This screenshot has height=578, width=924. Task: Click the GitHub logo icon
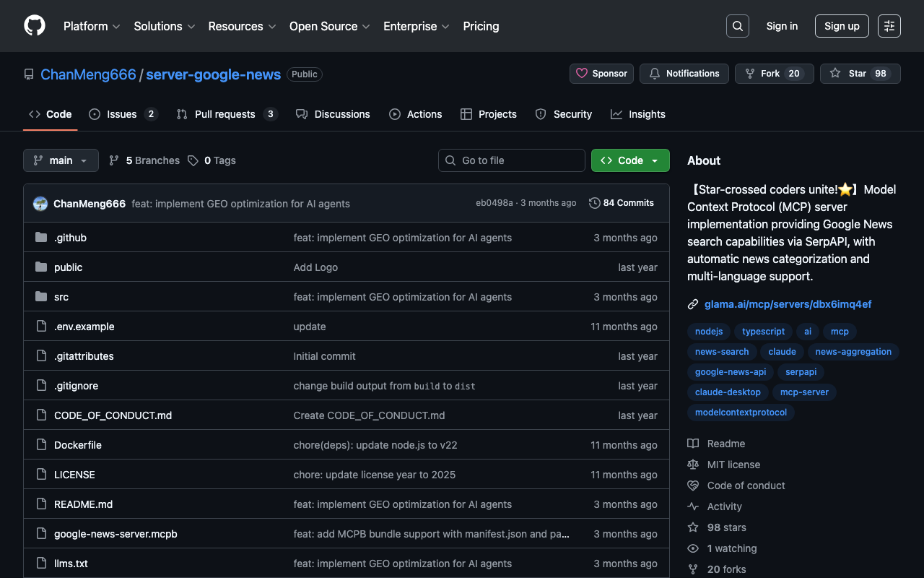pos(35,26)
